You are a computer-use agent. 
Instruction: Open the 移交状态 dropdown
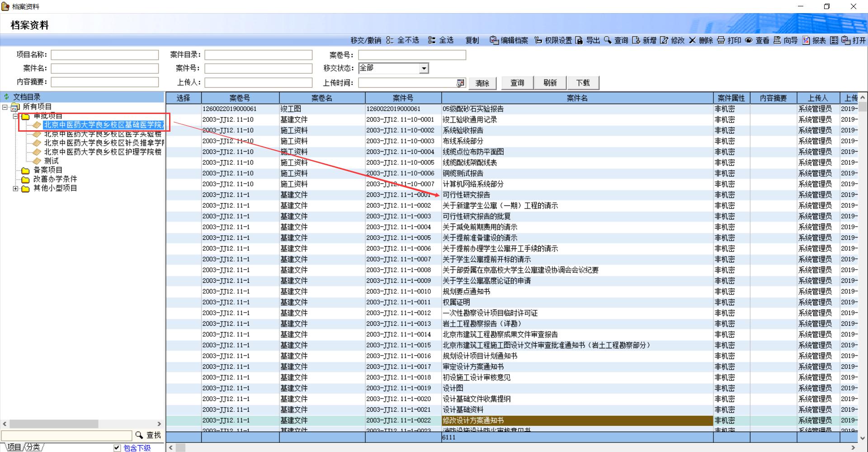point(424,68)
